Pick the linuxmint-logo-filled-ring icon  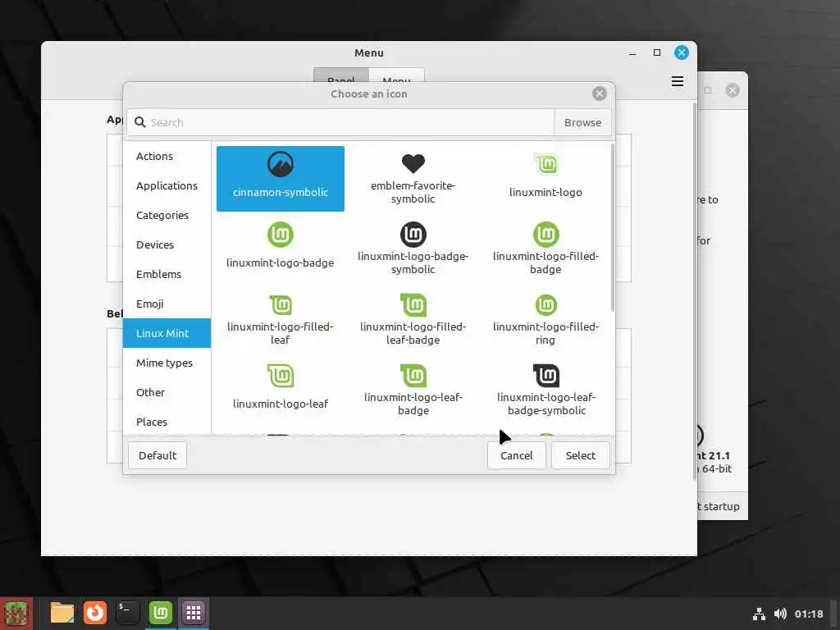tap(546, 320)
